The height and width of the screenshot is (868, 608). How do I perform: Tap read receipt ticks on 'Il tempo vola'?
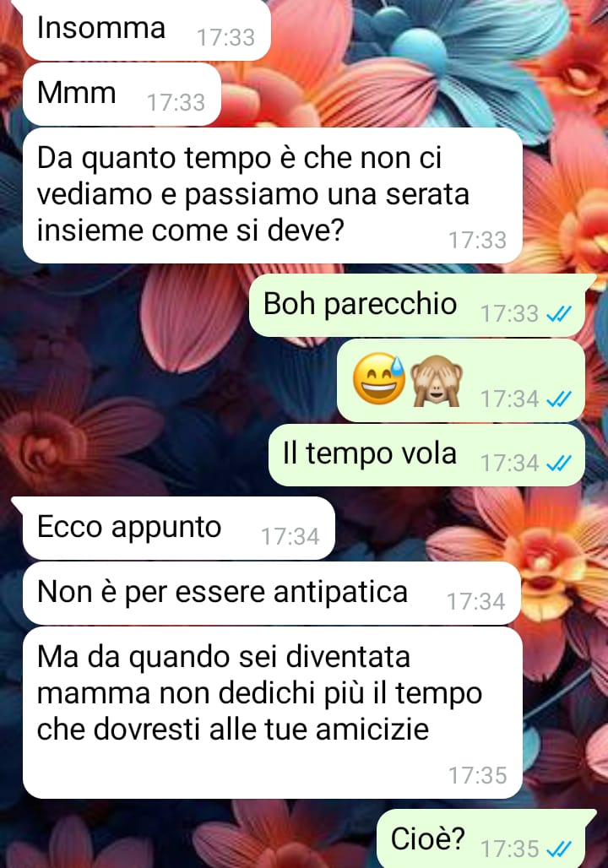[x=558, y=463]
